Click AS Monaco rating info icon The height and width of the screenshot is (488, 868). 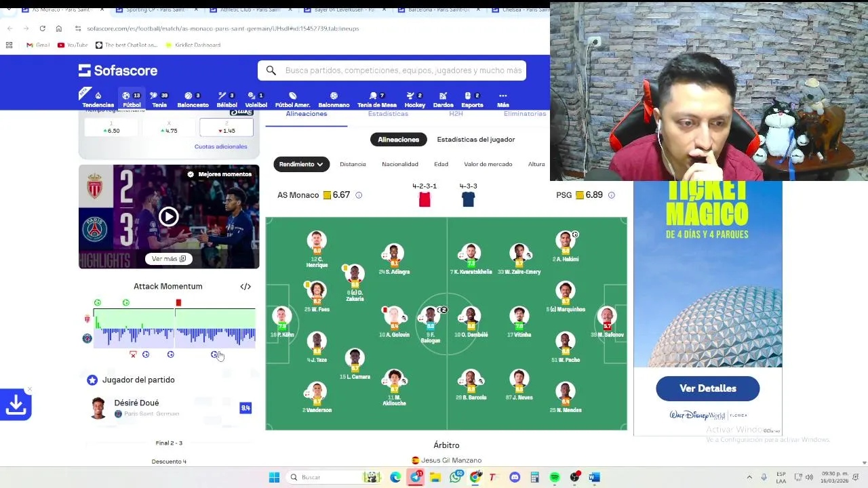click(359, 195)
